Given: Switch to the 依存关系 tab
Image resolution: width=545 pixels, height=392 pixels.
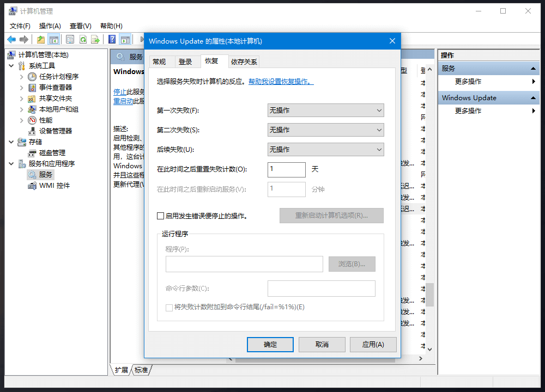Looking at the screenshot, I should point(244,62).
